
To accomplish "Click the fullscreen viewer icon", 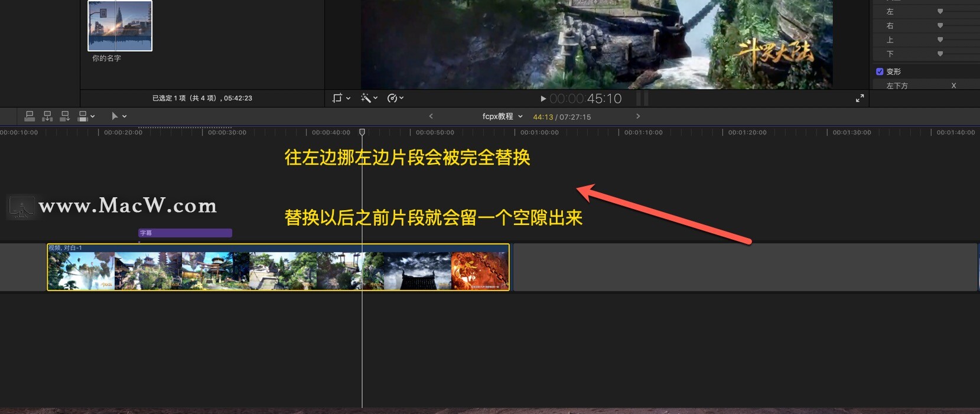I will [x=860, y=99].
